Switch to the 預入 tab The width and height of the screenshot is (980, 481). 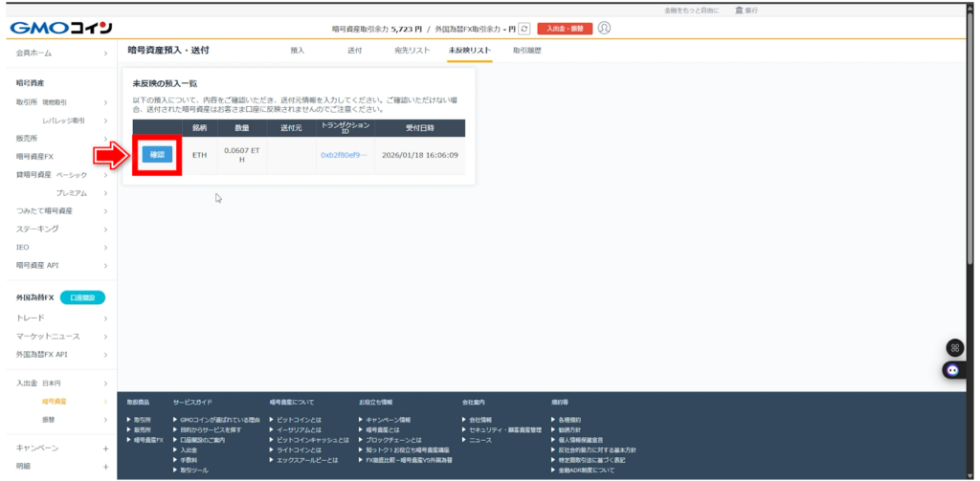(x=297, y=50)
